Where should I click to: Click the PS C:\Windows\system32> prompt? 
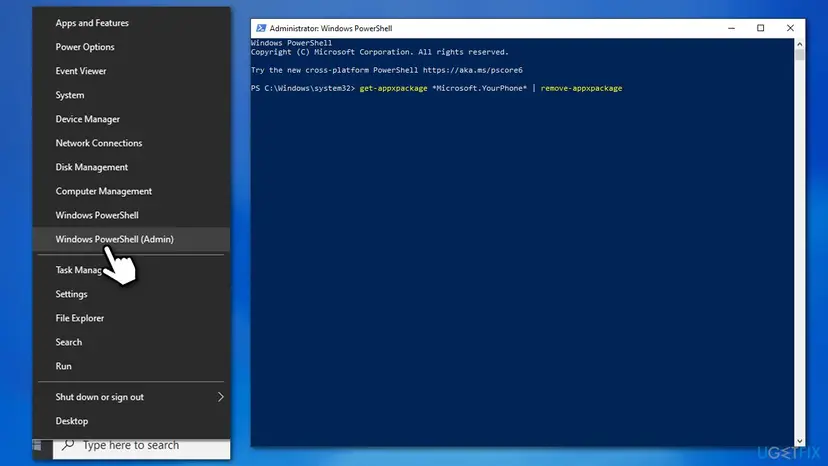click(303, 88)
